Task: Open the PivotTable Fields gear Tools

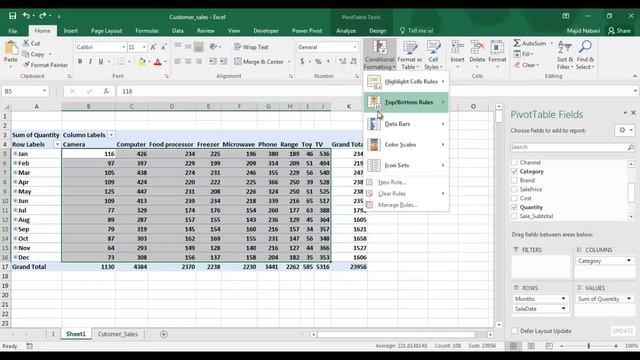Action: tap(624, 130)
